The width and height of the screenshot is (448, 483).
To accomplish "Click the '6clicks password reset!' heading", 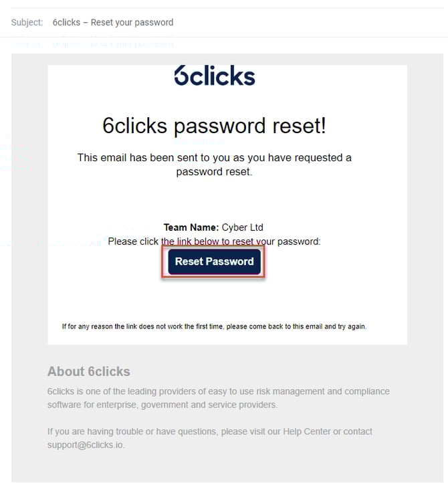I will point(214,126).
